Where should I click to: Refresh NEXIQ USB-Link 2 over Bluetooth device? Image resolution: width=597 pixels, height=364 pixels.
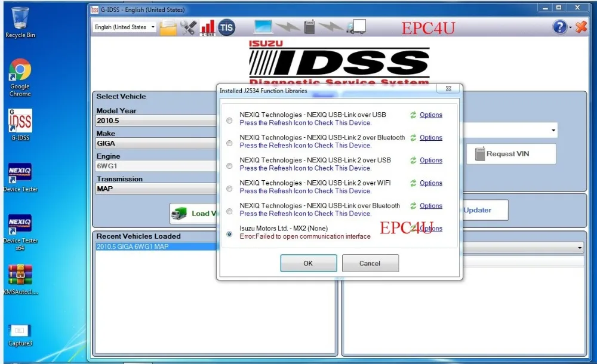[x=413, y=137]
